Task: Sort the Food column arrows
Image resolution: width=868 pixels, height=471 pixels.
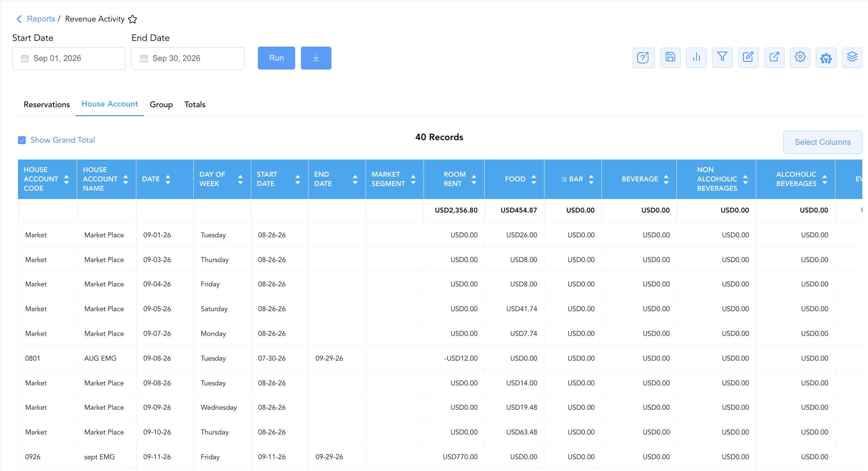Action: (x=534, y=179)
